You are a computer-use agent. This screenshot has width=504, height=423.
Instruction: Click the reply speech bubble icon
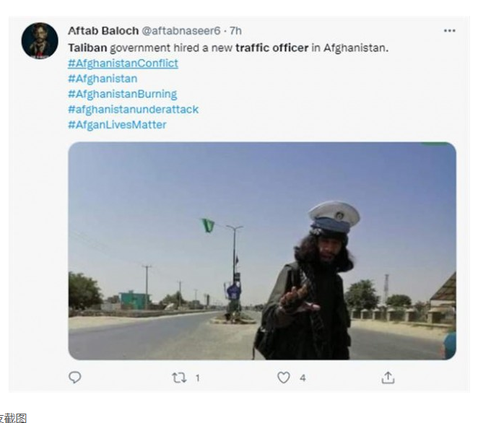pos(75,378)
